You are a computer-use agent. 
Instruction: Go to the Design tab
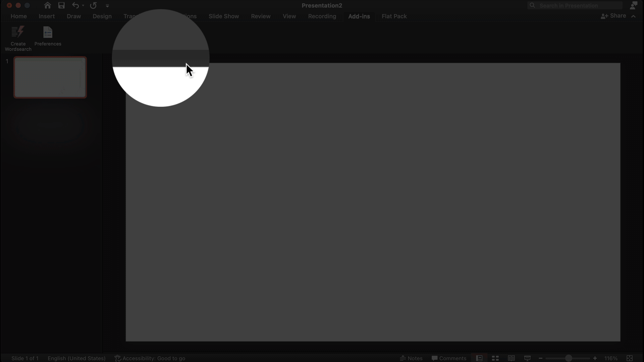point(102,16)
